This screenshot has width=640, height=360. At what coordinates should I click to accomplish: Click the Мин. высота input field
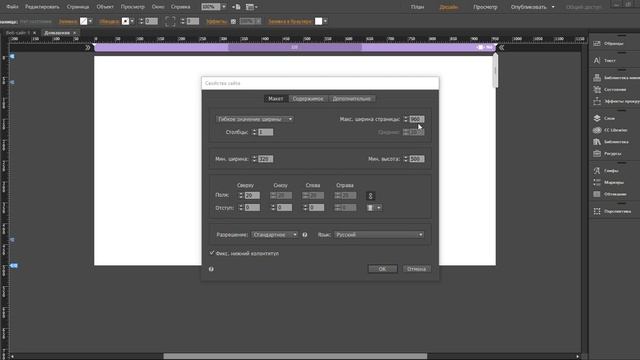pos(417,159)
